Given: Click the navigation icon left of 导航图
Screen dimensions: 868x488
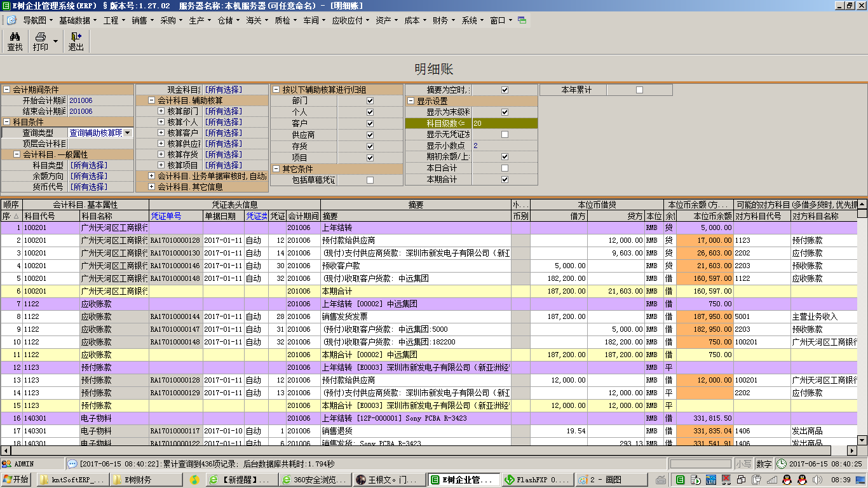Looking at the screenshot, I should pos(11,20).
